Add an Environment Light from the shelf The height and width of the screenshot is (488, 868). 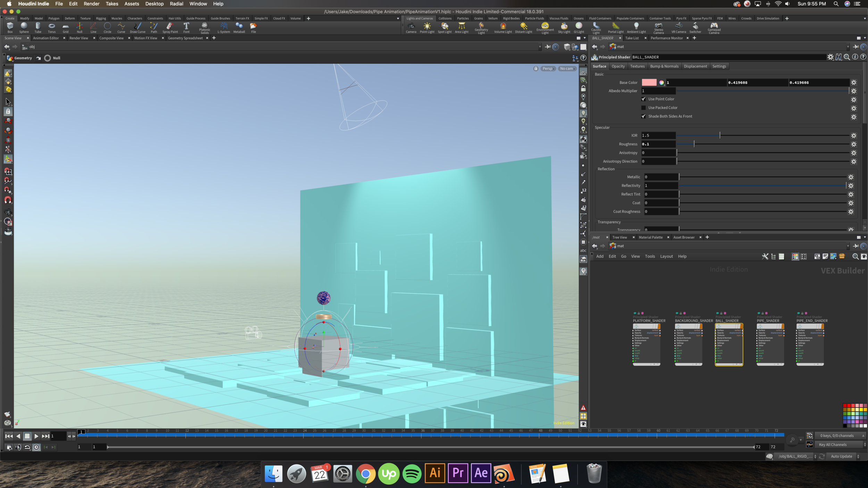pyautogui.click(x=545, y=28)
